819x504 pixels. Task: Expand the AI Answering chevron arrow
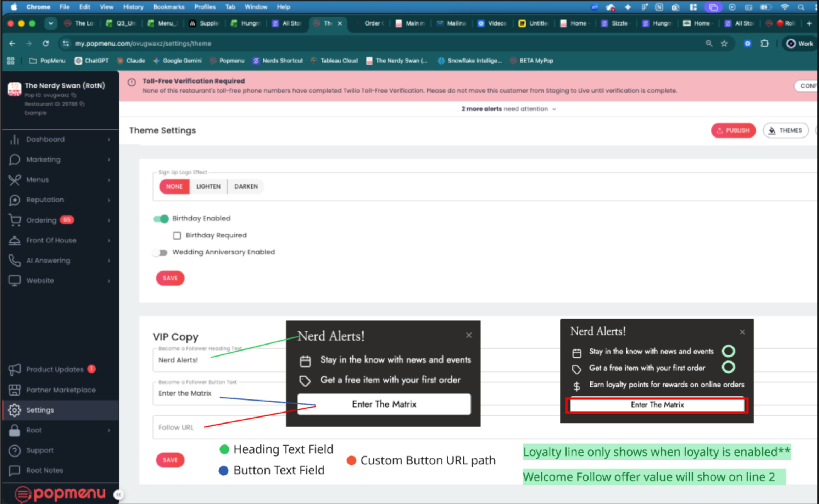tap(109, 261)
